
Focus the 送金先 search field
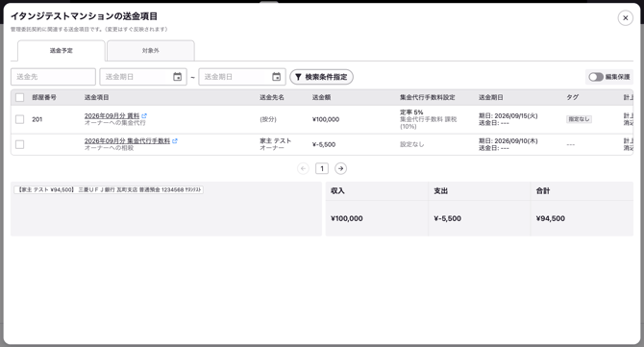pos(53,77)
